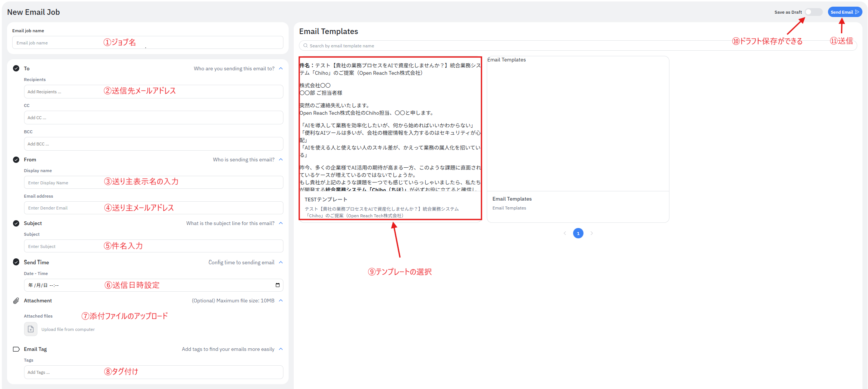Viewport: 868px width, 389px height.
Task: Select the blank Email Templates card
Action: pos(578,139)
